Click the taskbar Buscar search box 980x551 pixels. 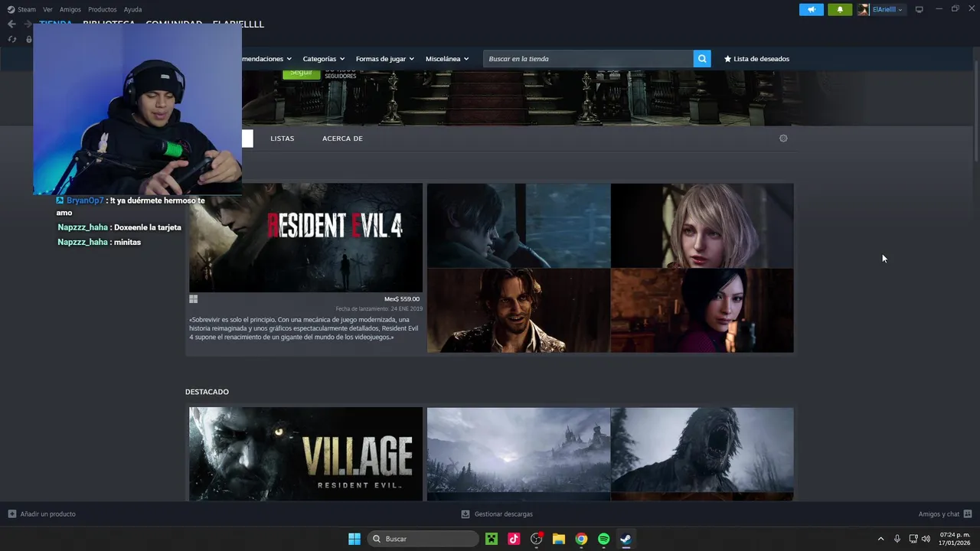pos(423,539)
